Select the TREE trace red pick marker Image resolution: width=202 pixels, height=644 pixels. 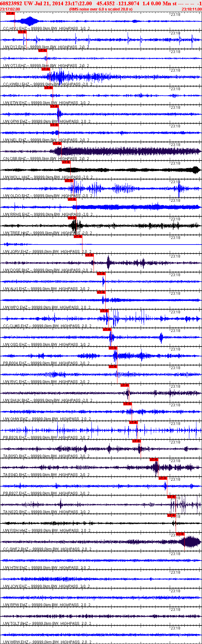click(x=72, y=218)
